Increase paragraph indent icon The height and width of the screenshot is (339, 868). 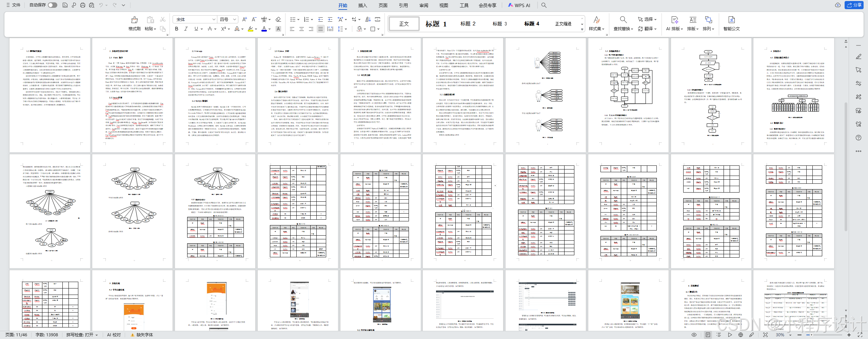click(330, 19)
